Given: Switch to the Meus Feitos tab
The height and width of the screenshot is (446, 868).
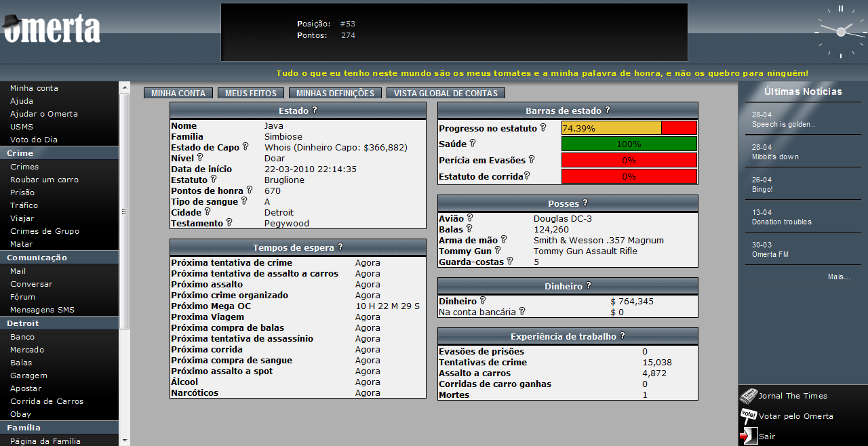Looking at the screenshot, I should 251,94.
